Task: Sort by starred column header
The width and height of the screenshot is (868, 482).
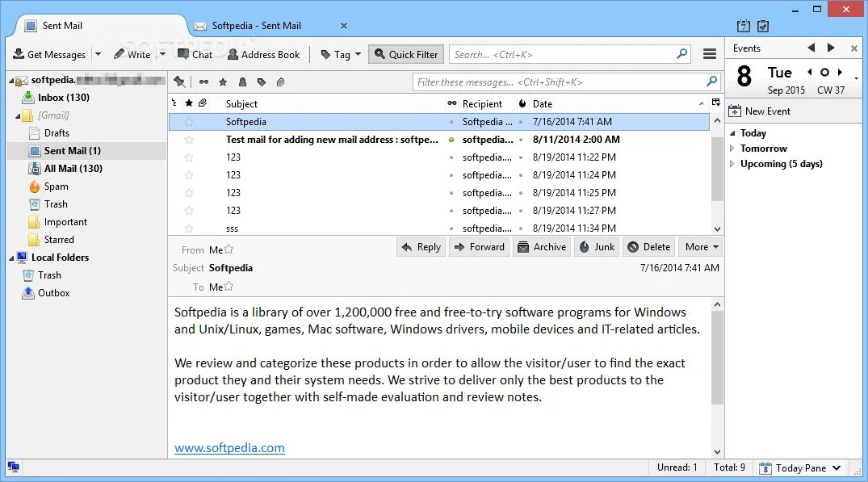Action: tap(189, 103)
